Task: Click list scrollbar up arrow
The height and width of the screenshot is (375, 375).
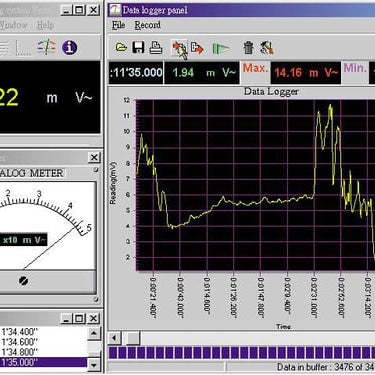Action: (x=94, y=333)
